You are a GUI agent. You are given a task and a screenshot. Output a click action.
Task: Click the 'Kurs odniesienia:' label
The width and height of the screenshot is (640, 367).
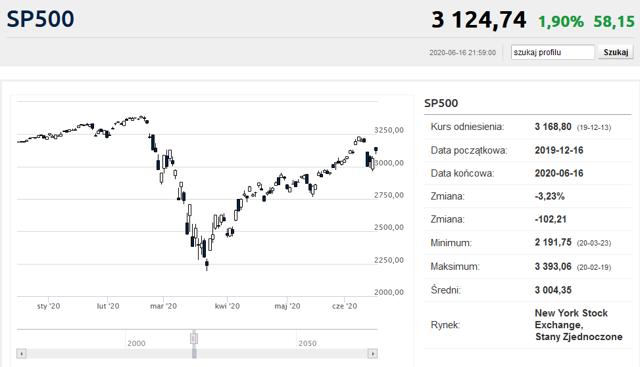pyautogui.click(x=467, y=127)
